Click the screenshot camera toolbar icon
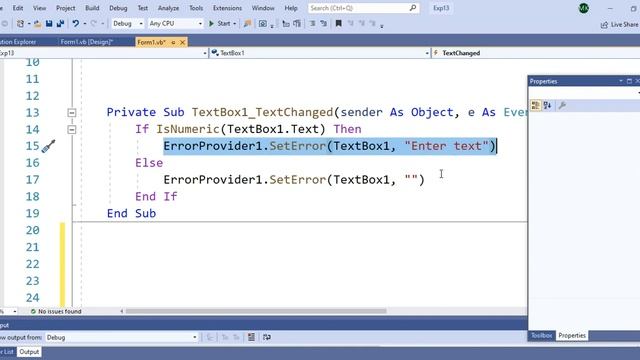This screenshot has width=640, height=360. click(262, 24)
